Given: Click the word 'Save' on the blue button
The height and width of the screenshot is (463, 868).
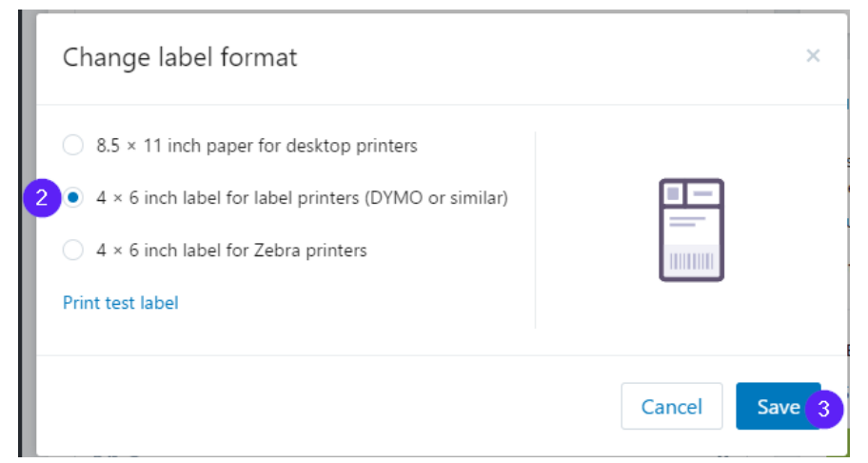Looking at the screenshot, I should point(779,407).
